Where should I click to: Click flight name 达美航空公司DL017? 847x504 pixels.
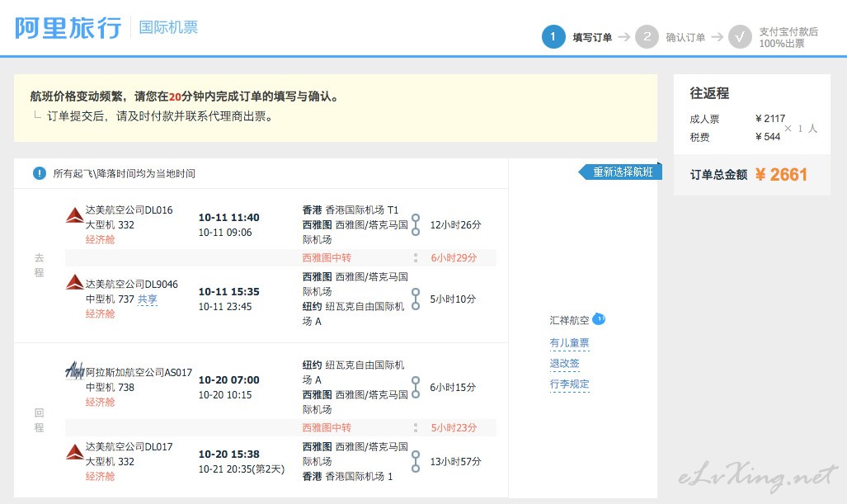pyautogui.click(x=129, y=447)
